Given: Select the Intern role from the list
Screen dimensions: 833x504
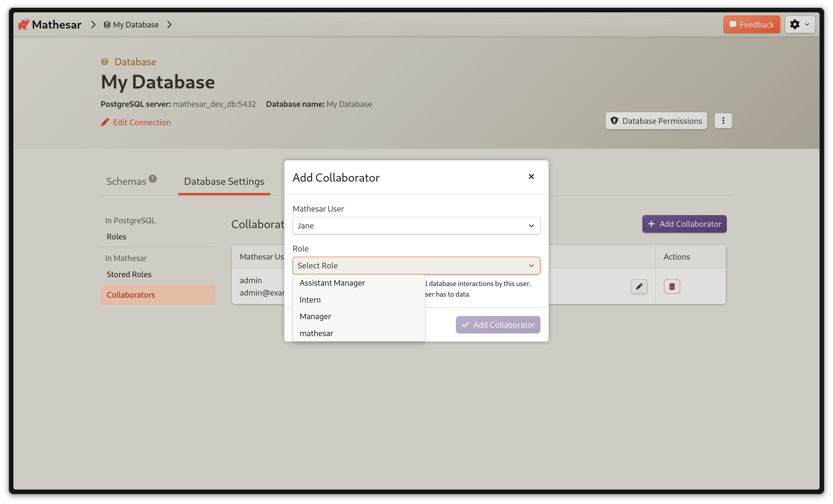Looking at the screenshot, I should click(310, 299).
